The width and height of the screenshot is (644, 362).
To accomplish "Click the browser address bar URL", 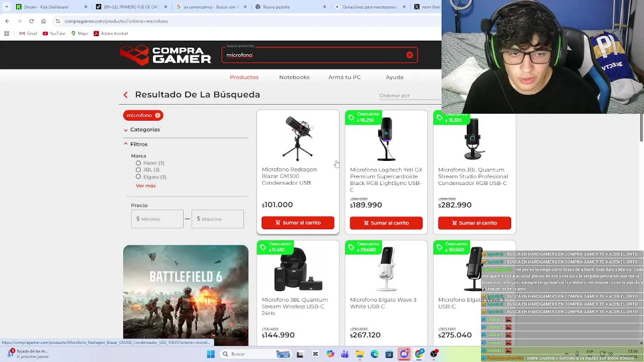I will (116, 21).
